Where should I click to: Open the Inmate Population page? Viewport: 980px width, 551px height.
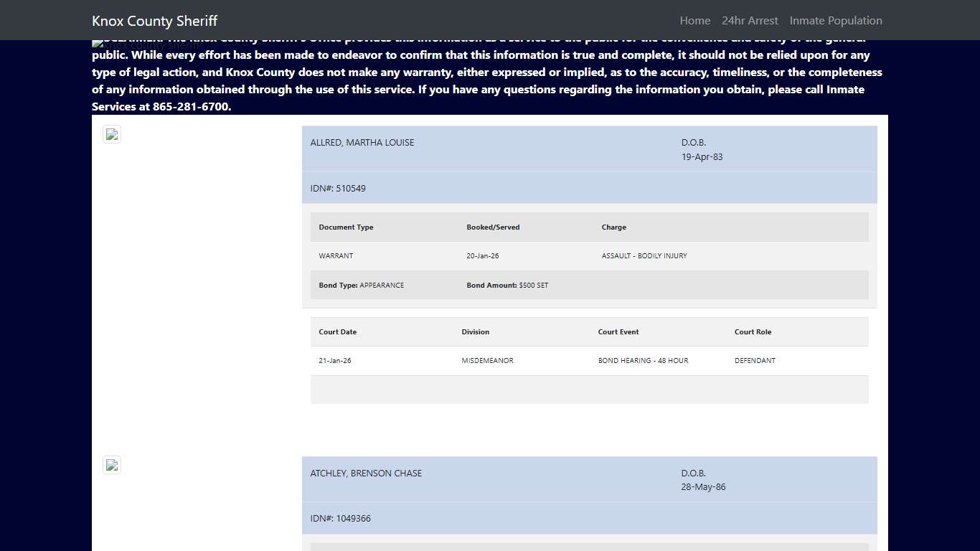(836, 20)
